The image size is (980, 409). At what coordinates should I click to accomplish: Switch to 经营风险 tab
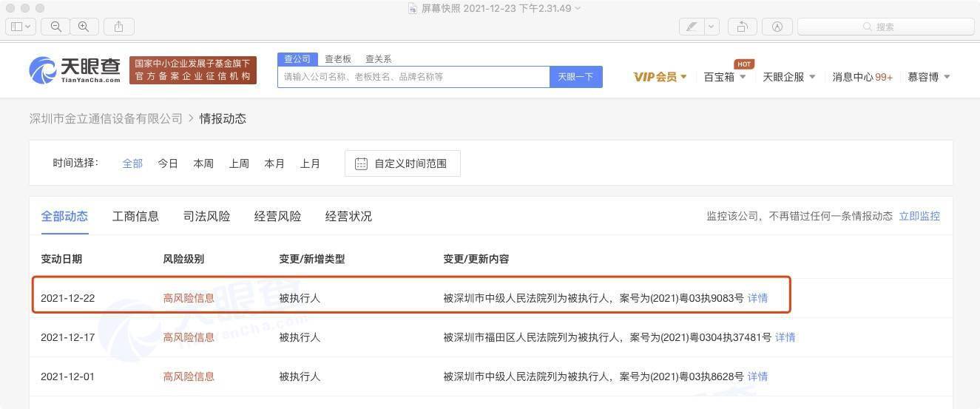click(x=277, y=216)
